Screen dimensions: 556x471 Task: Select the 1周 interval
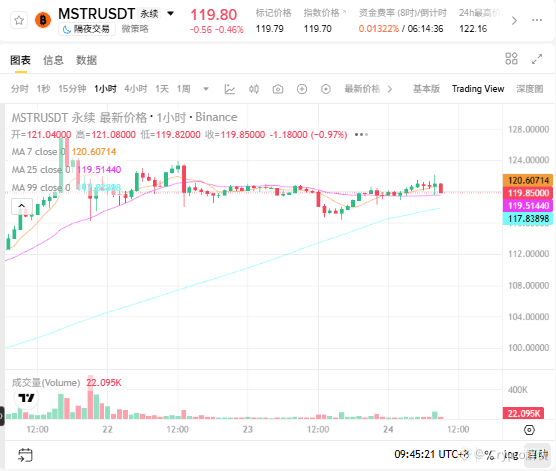click(184, 89)
